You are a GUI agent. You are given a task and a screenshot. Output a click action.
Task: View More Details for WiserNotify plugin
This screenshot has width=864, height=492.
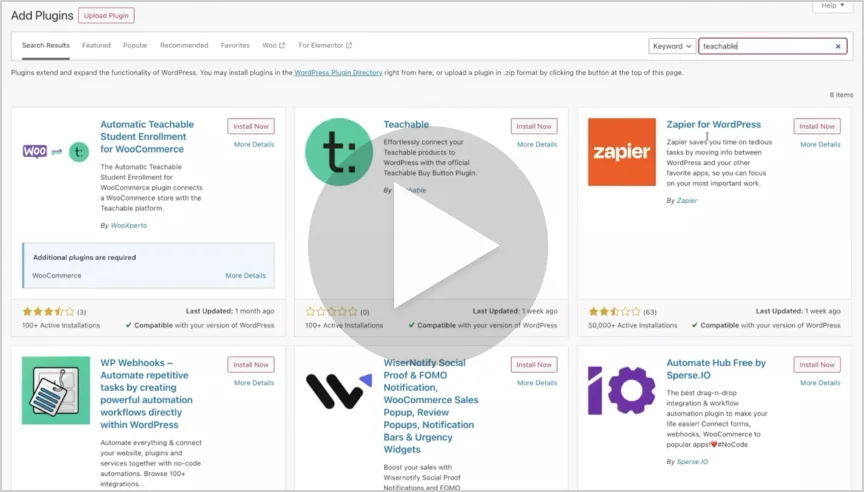pos(537,383)
